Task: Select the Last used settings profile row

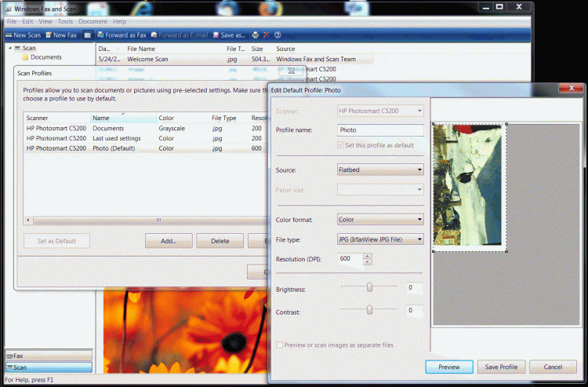Action: point(146,138)
